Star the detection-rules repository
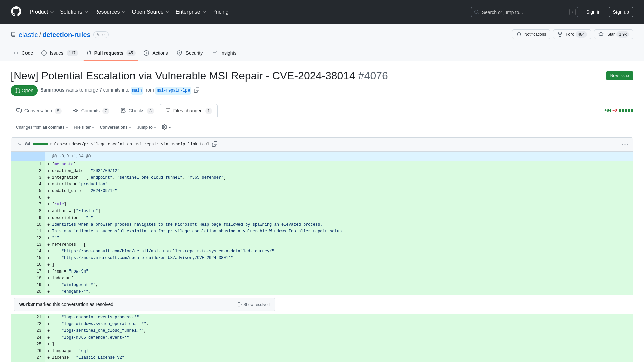The image size is (644, 362). point(613,34)
